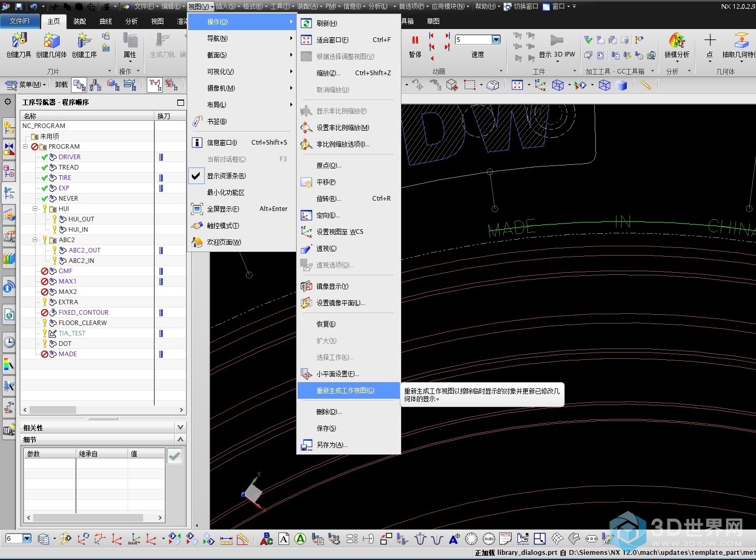The height and width of the screenshot is (560, 756).
Task: Collapse the ABC2 group node
Action: (x=35, y=240)
